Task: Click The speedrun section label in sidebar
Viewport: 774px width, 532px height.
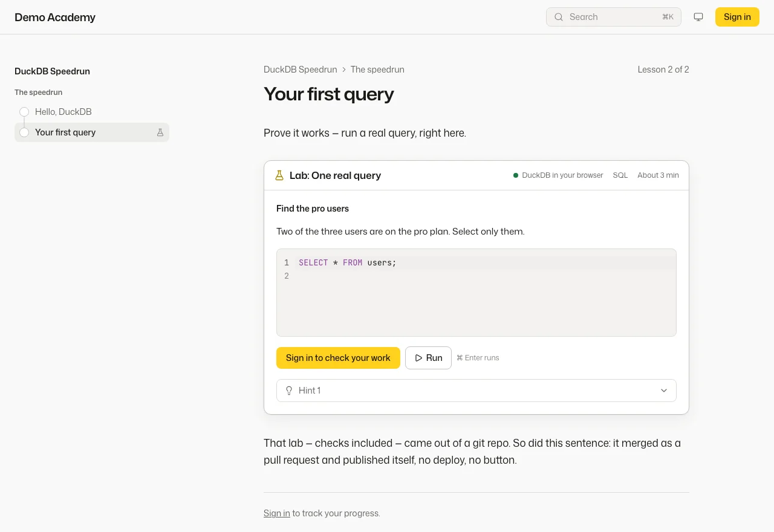Action: tap(39, 92)
